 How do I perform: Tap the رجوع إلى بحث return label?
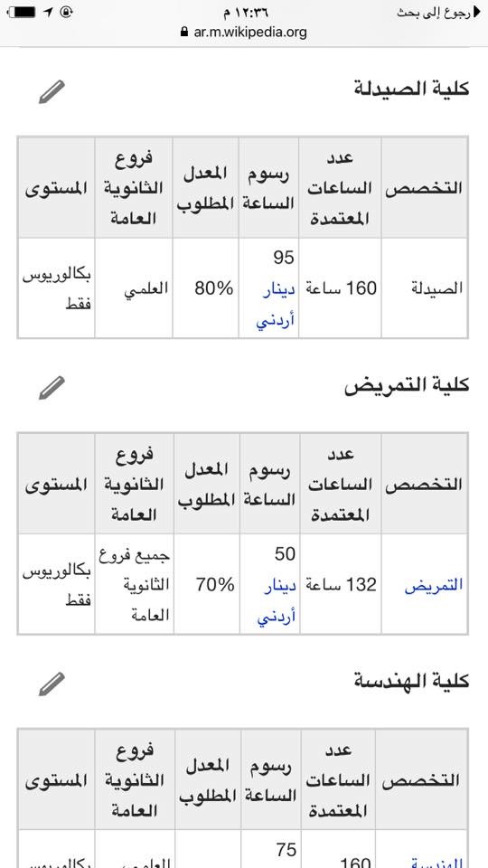(x=433, y=13)
